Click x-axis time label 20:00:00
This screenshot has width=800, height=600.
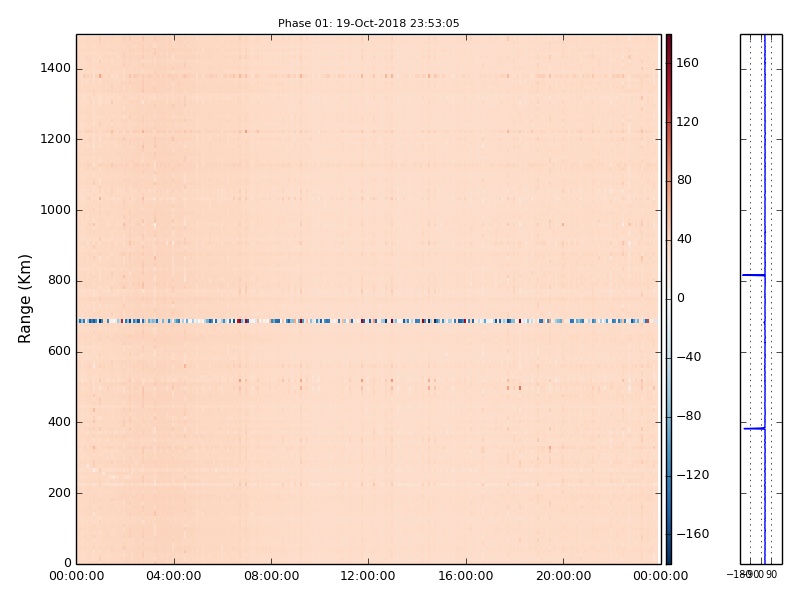(563, 577)
